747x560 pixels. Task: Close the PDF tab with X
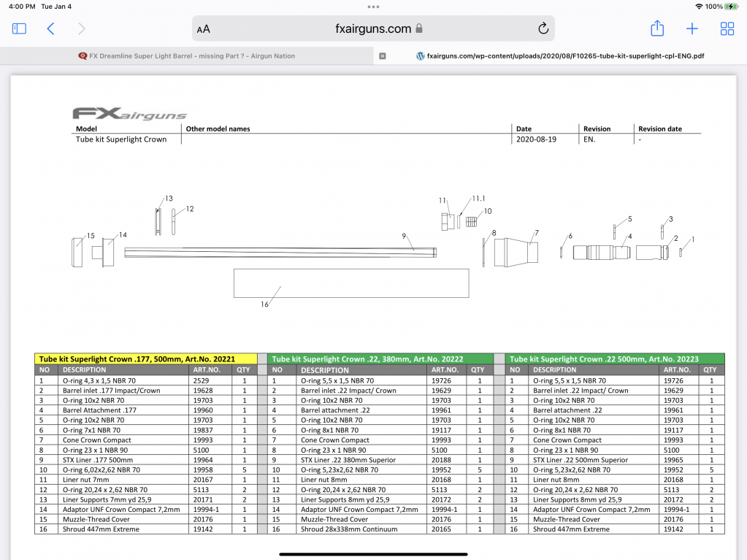click(x=382, y=55)
